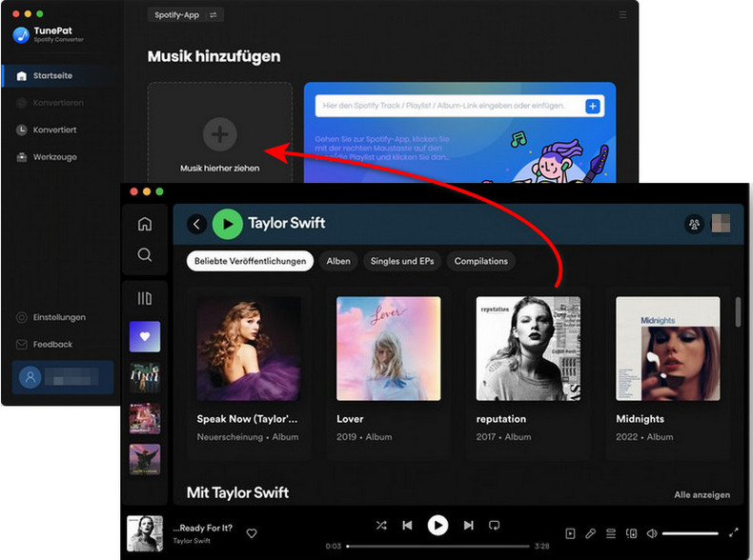The image size is (753, 560).
Task: Click the Spotify main view scrollbar
Action: 738,312
